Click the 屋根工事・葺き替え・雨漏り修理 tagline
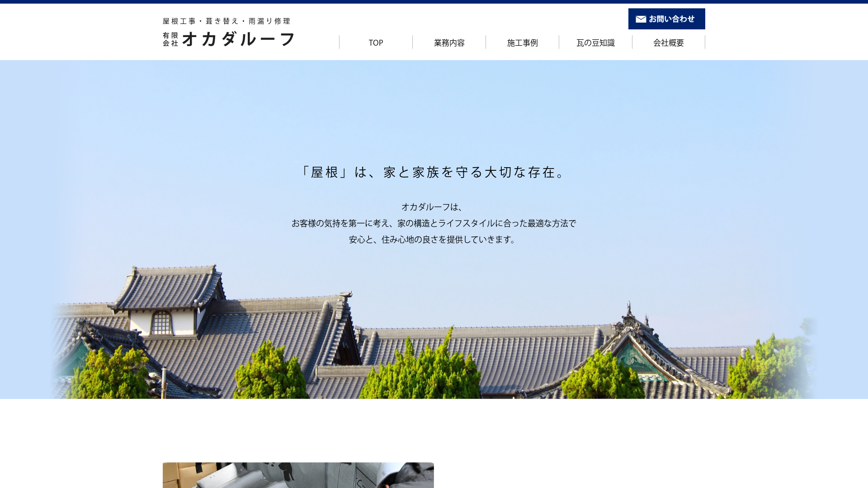Image resolution: width=868 pixels, height=488 pixels. tap(226, 21)
